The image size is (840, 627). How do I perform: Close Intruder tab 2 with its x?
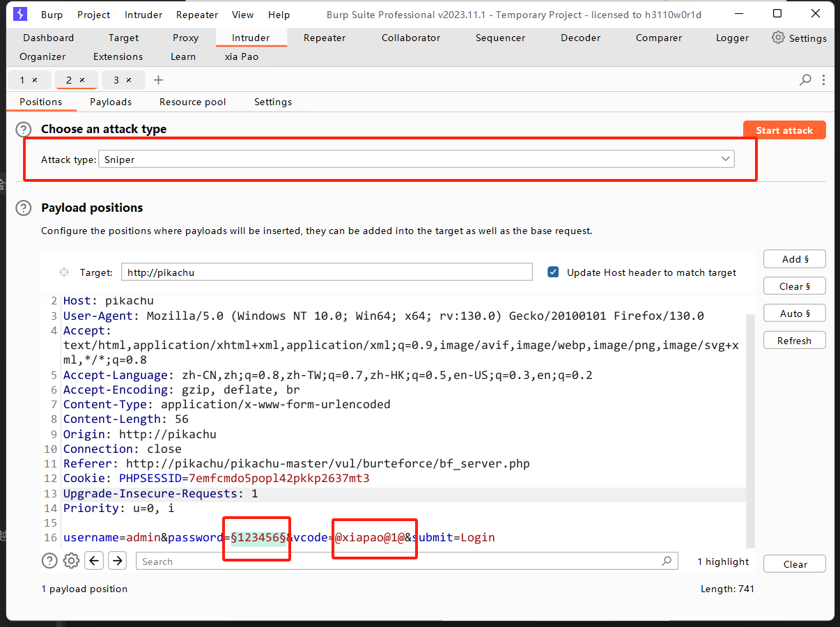point(82,80)
